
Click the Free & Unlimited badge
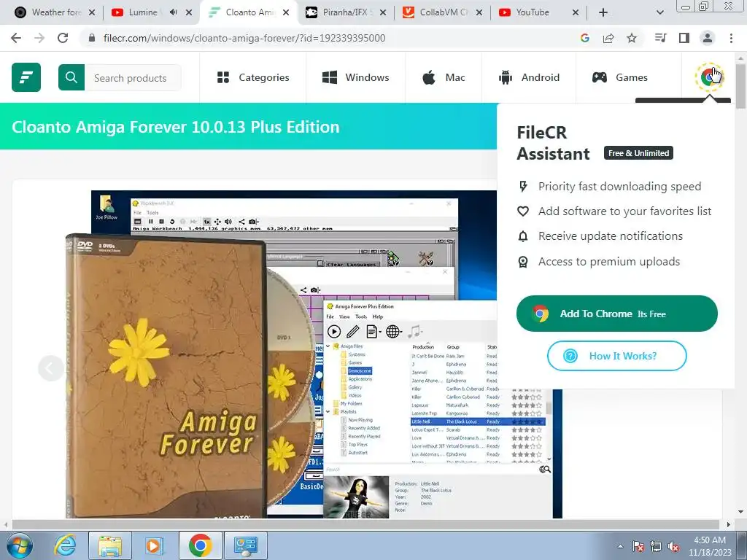[638, 153]
